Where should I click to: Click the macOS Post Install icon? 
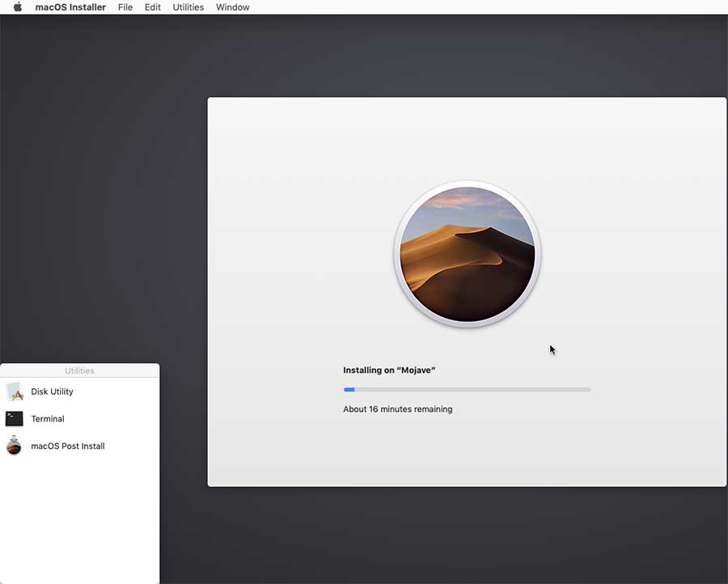[14, 446]
